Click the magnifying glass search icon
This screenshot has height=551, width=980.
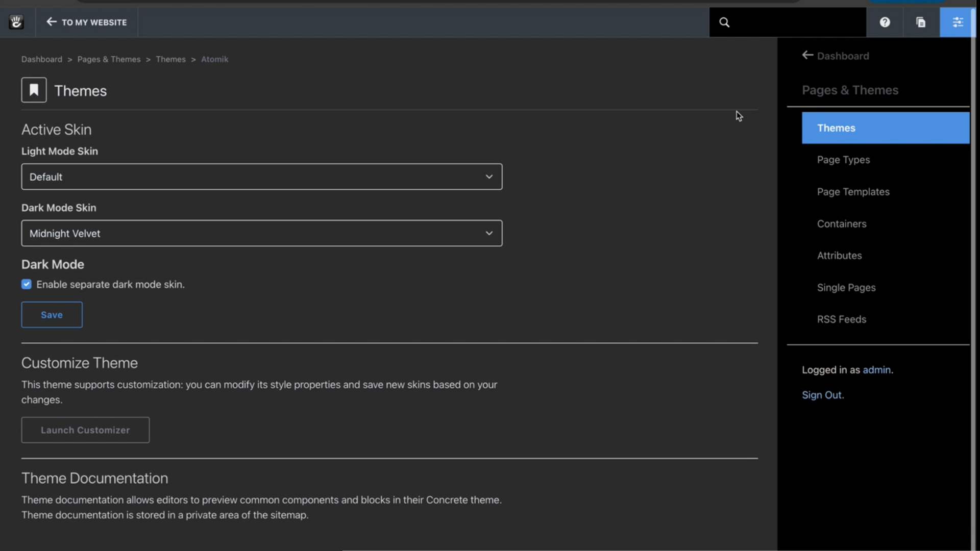tap(725, 22)
